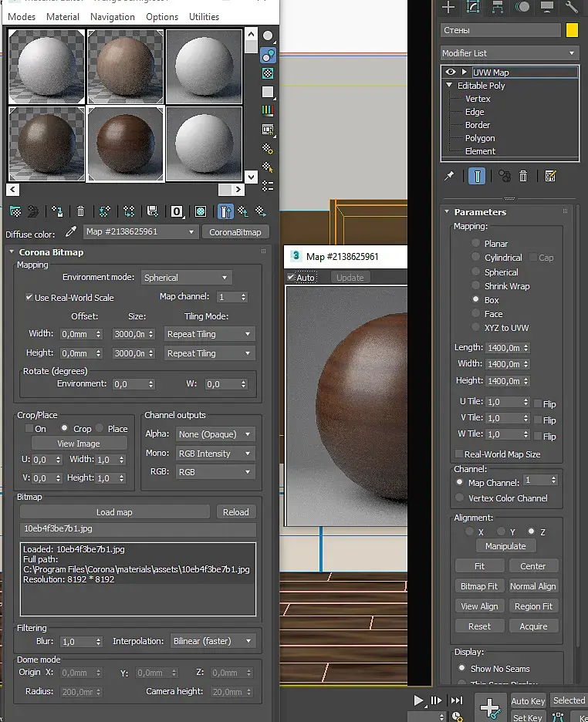
Task: Open the Hierarchy panel tab
Action: [x=498, y=8]
